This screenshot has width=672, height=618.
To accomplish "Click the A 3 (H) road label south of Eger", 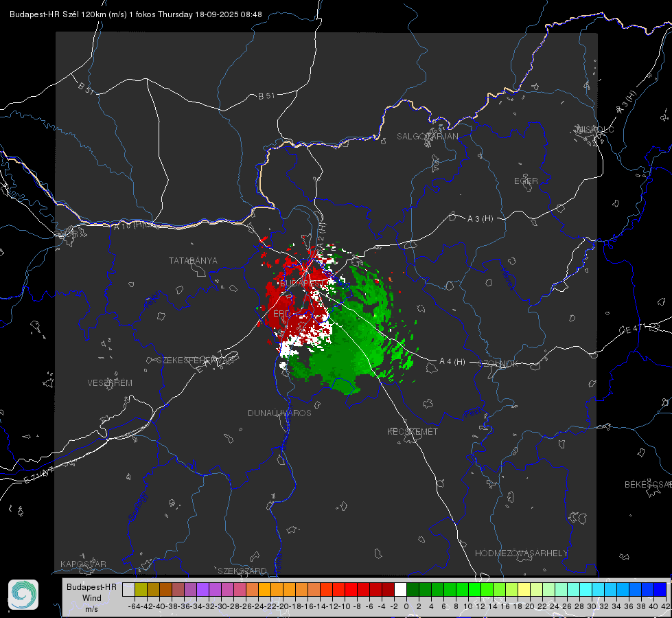I will (x=480, y=219).
